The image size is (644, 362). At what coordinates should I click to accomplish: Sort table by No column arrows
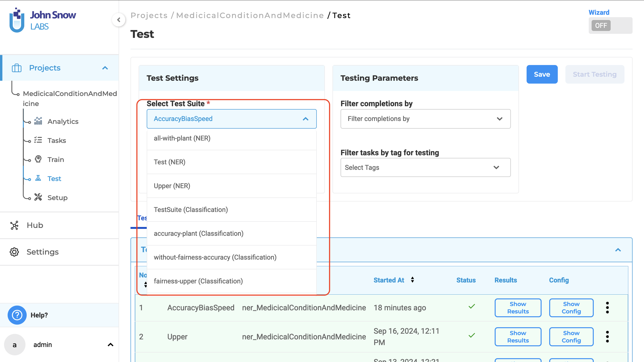coord(146,285)
